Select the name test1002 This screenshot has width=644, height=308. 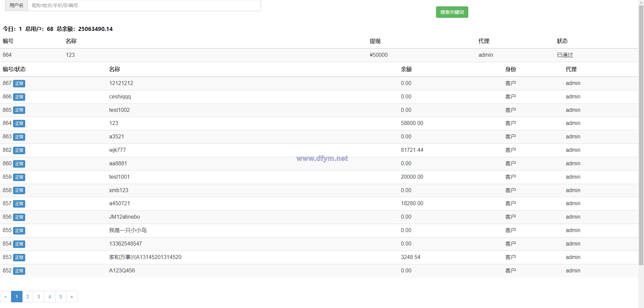[x=119, y=110]
